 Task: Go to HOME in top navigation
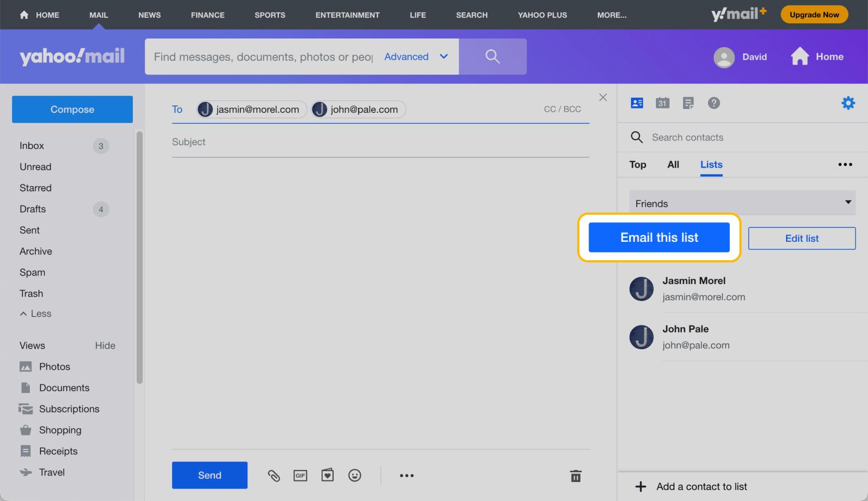[39, 15]
